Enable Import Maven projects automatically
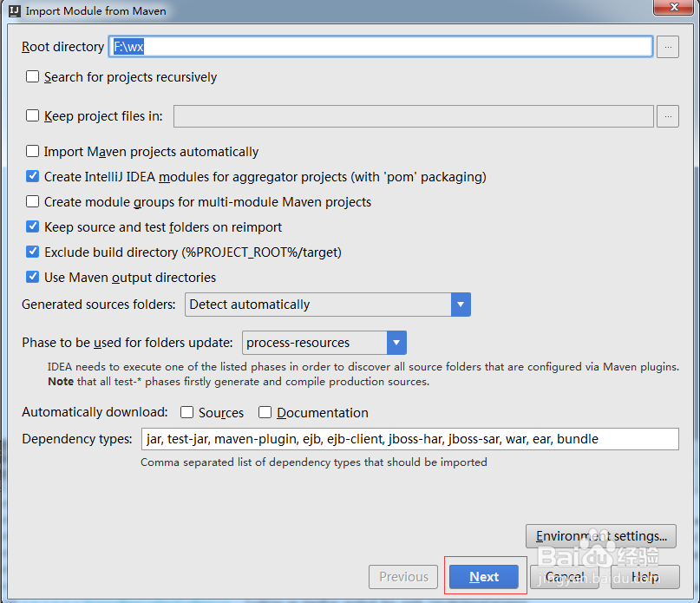This screenshot has width=700, height=603. (x=32, y=152)
